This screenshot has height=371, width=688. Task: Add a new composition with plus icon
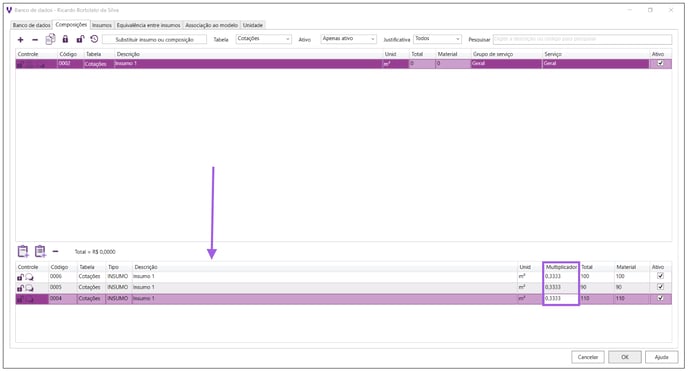(x=20, y=39)
